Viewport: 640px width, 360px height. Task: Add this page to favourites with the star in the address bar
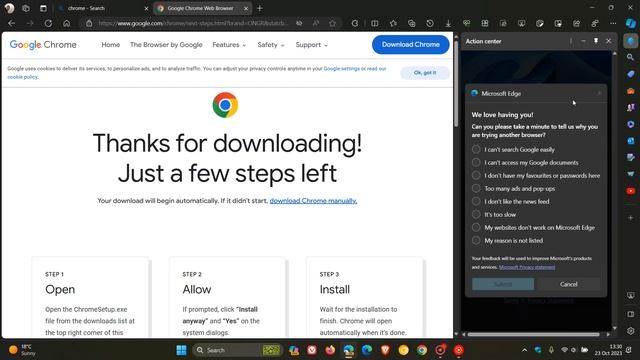click(333, 23)
